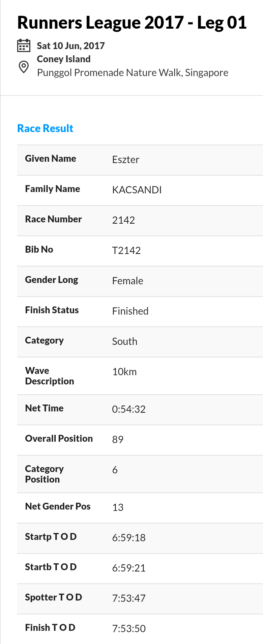
Task: Click bib number T2142
Action: click(126, 251)
